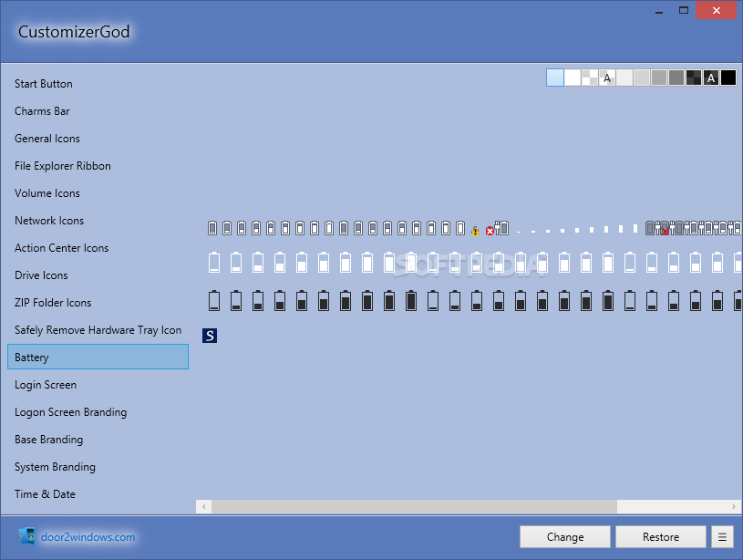Screen dimensions: 743x560
Task: Select the red circle X battery icon
Action: click(490, 231)
